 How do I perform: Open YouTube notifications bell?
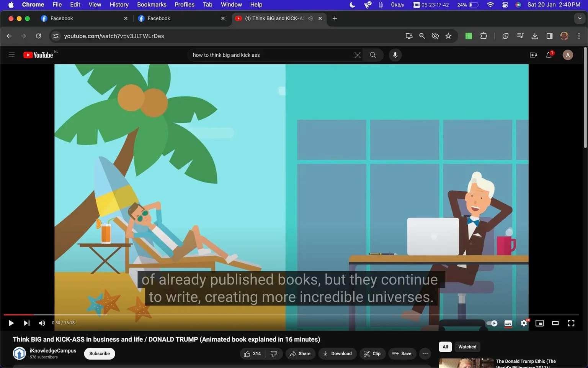(549, 55)
